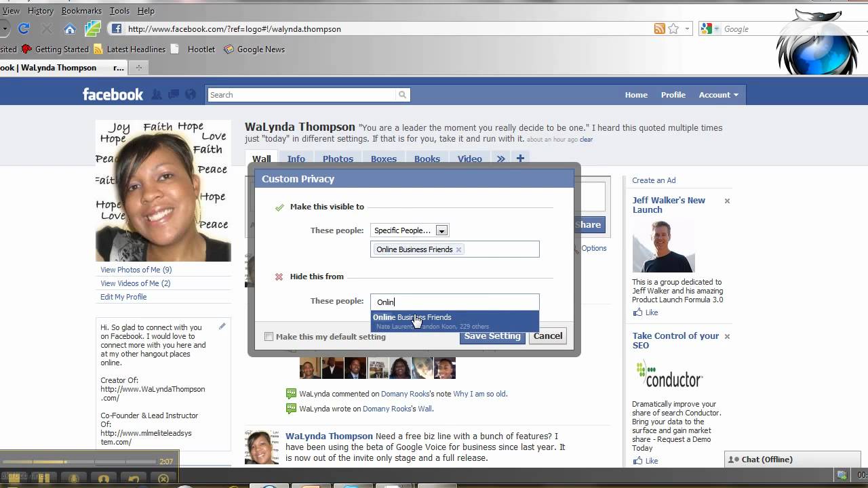Enable Make this my default setting checkbox
This screenshot has height=488, width=868.
[269, 336]
